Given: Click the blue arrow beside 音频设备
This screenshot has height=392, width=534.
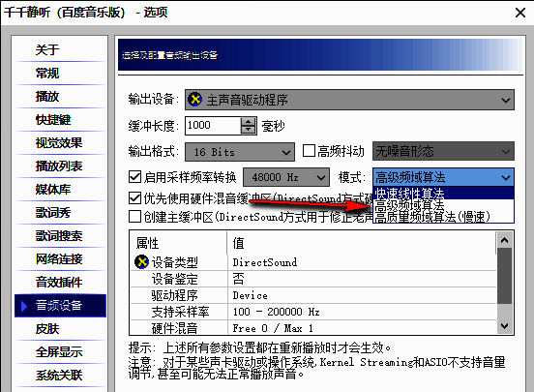Looking at the screenshot, I should click(24, 306).
